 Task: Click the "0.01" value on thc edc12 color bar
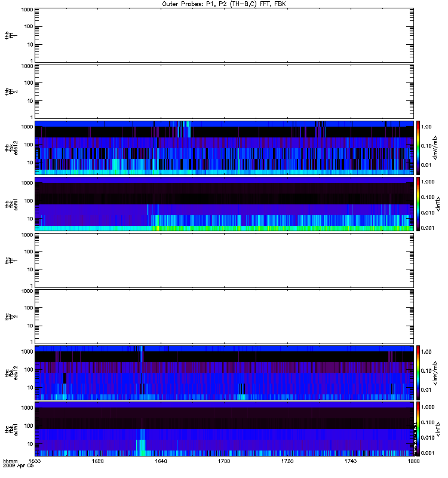426,390
